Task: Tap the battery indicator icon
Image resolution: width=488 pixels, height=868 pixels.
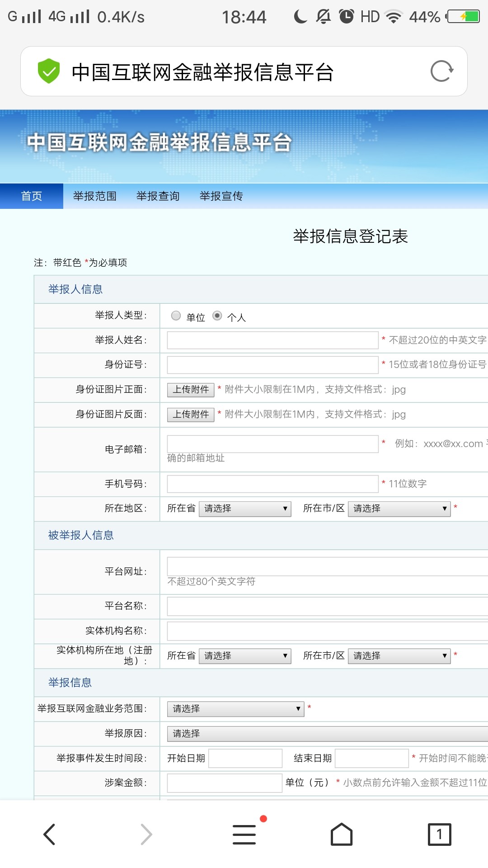Action: point(463,17)
